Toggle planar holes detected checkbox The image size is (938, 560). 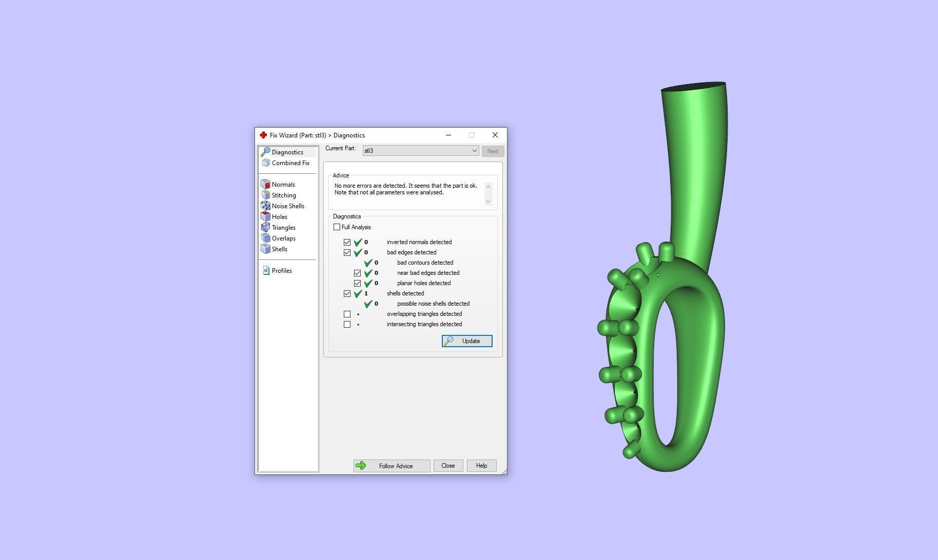tap(357, 283)
